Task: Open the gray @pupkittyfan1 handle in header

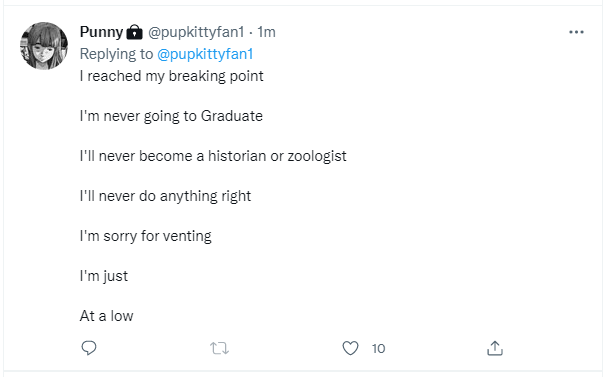Action: pyautogui.click(x=196, y=32)
